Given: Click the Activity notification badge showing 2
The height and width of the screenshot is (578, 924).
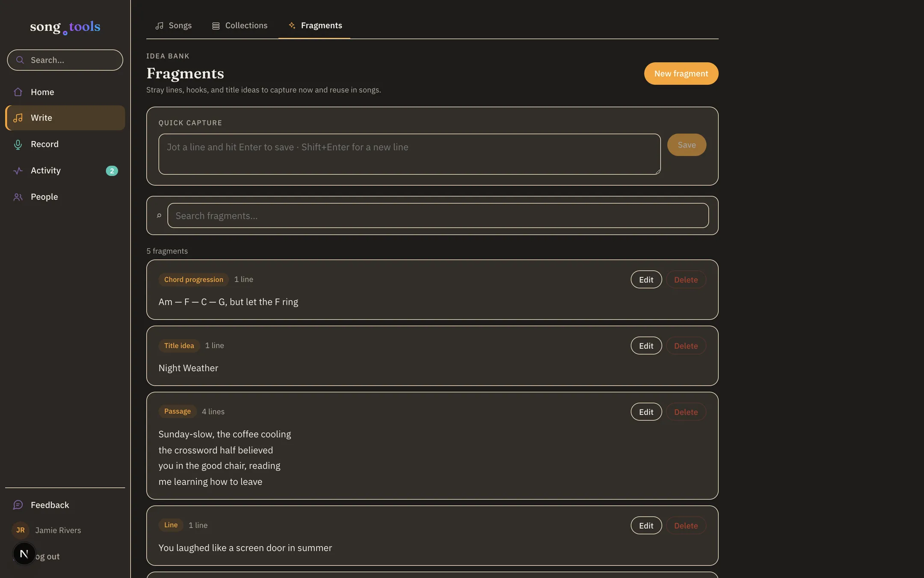Looking at the screenshot, I should tap(112, 171).
